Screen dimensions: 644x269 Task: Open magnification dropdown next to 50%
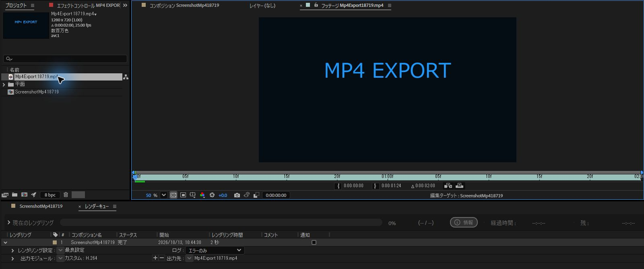click(x=164, y=195)
